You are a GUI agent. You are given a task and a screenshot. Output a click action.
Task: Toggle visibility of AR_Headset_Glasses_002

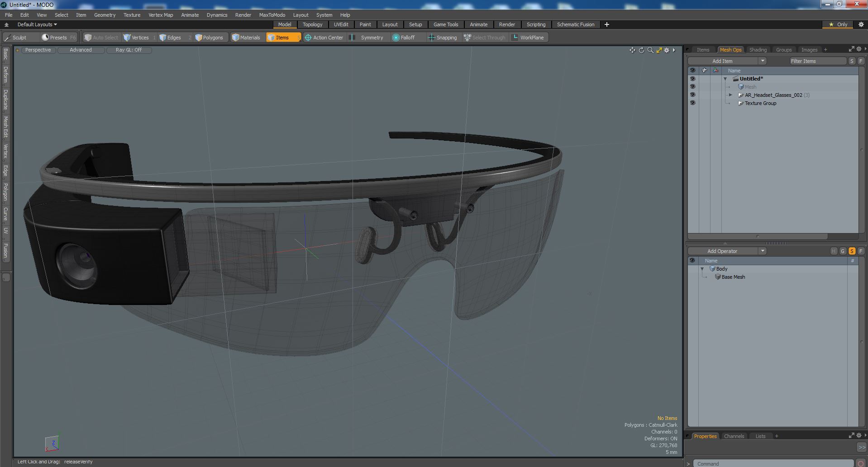pyautogui.click(x=692, y=95)
